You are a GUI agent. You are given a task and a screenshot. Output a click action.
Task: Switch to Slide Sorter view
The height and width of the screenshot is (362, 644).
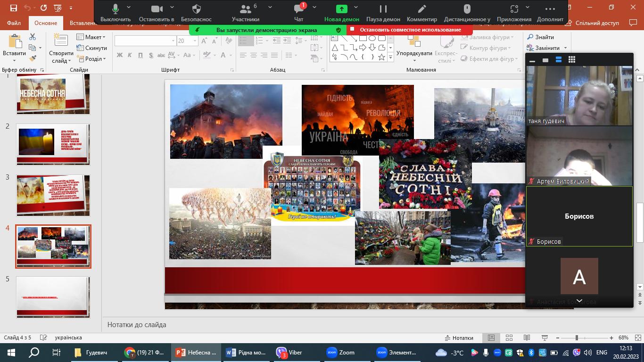coord(509,338)
